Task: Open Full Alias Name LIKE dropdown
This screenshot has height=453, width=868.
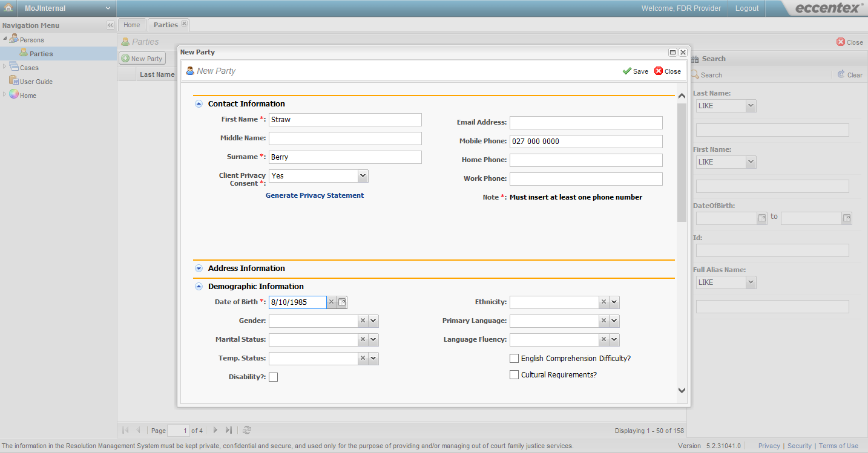Action: [751, 282]
